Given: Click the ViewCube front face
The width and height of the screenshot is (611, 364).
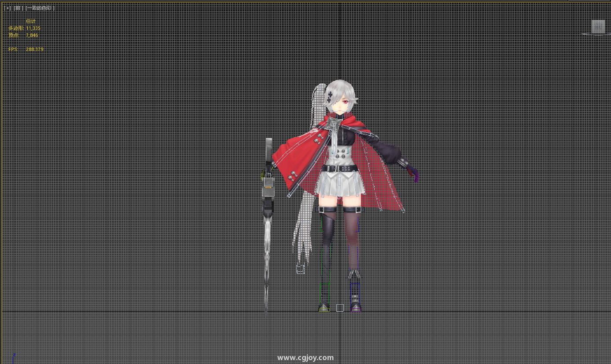Looking at the screenshot, I should (598, 26).
